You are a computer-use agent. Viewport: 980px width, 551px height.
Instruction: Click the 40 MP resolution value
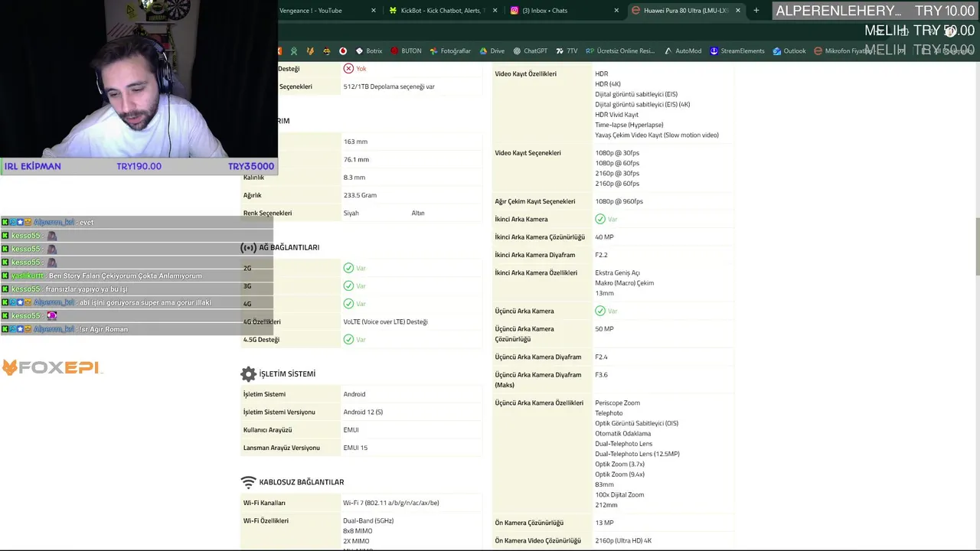pos(604,237)
